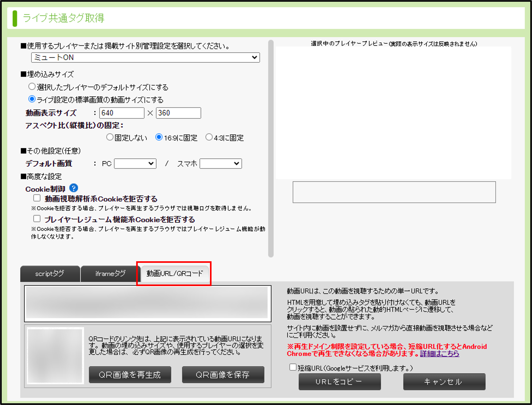Screen dimensions: 532x405
Task: Select ライブ設定の標準画質の動画サイズにする radio button
Action: point(32,99)
